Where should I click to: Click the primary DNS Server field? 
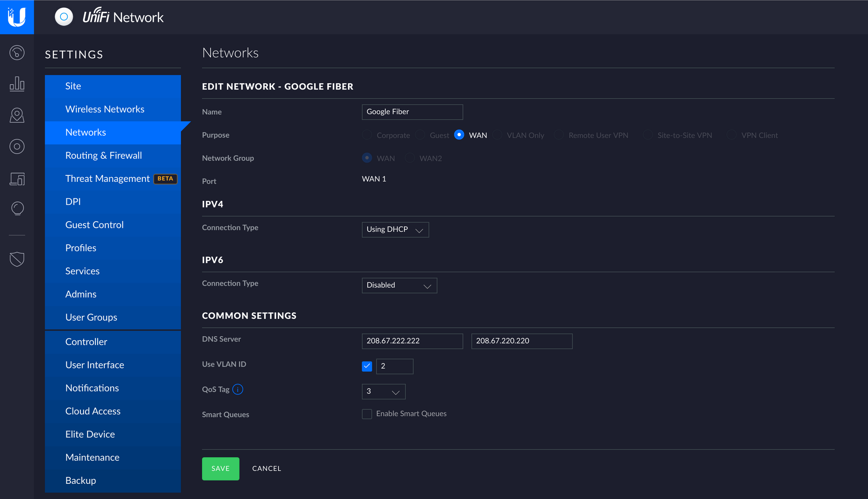coord(412,341)
